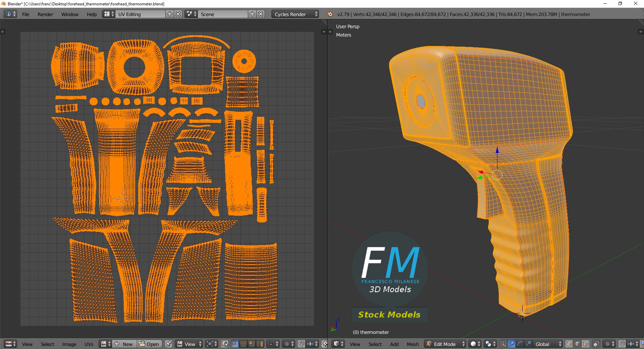This screenshot has height=349, width=644.
Task: Click the New image button
Action: click(x=124, y=344)
